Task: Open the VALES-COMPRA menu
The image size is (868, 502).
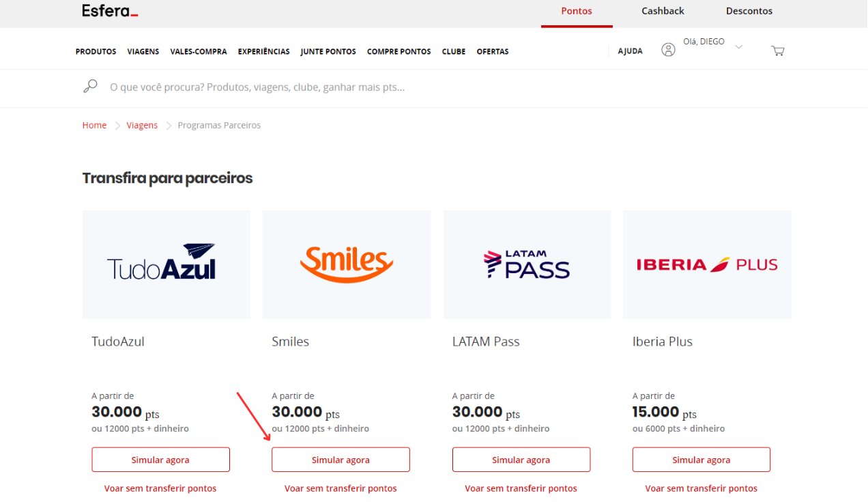Action: tap(199, 51)
